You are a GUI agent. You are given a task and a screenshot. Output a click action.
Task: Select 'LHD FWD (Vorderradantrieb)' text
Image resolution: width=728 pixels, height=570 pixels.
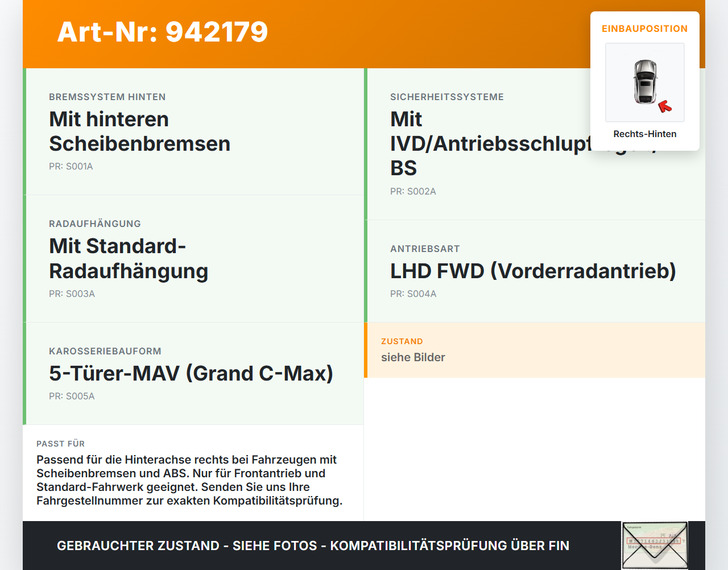533,271
